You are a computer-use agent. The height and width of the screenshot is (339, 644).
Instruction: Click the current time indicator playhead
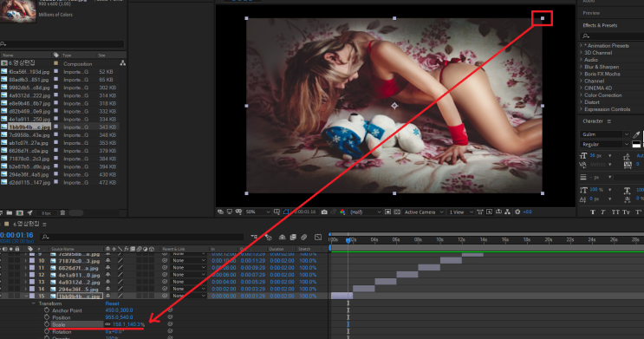pos(348,240)
